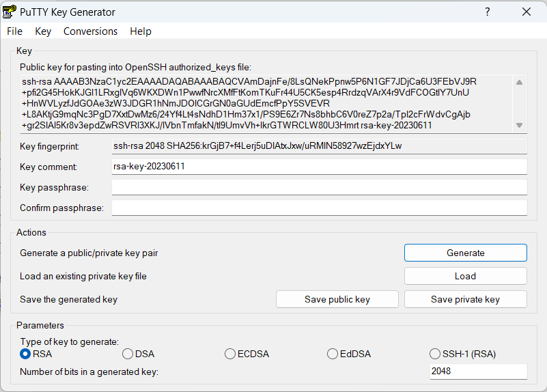Click the Number of bits input field
The height and width of the screenshot is (392, 547).
pyautogui.click(x=477, y=372)
